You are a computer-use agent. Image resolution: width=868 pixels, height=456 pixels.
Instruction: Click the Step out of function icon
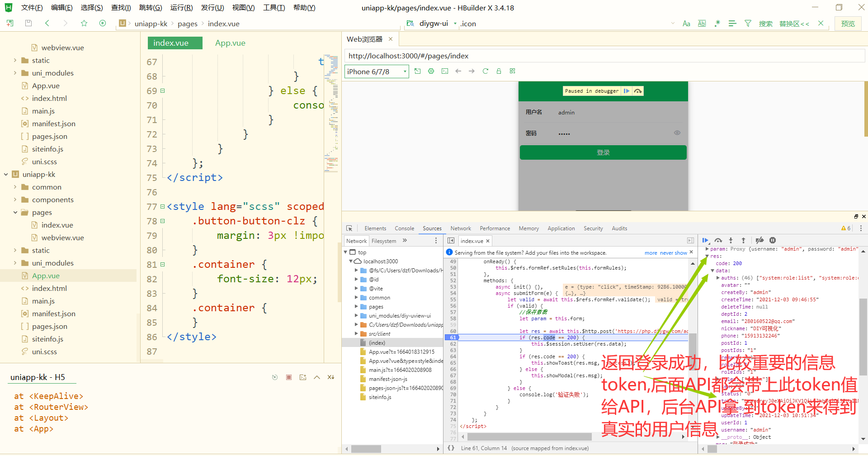[743, 241]
